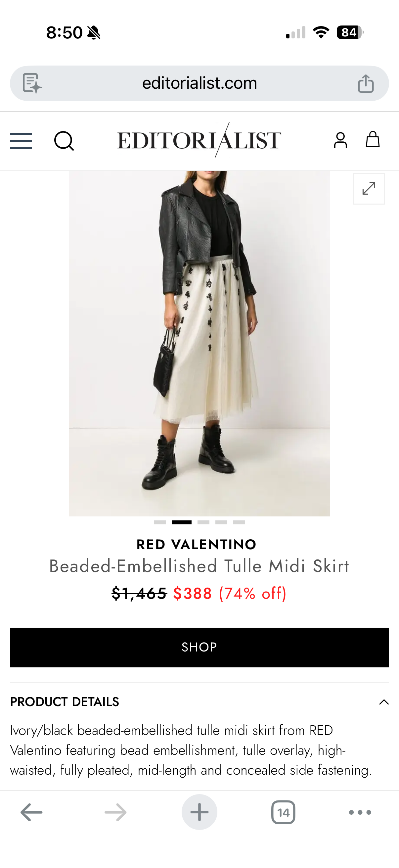
Task: Select the fifth image carousel indicator
Action: click(x=239, y=522)
